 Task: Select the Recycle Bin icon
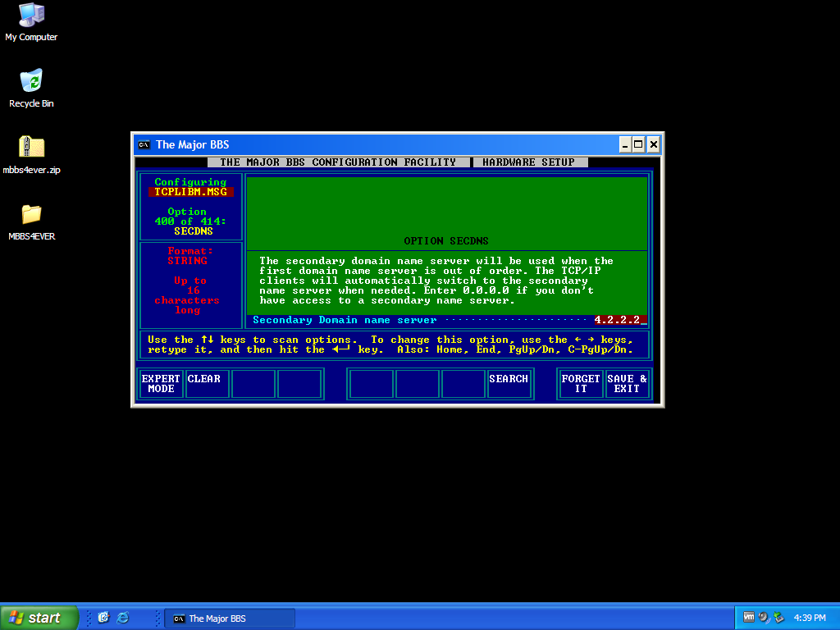coord(31,82)
